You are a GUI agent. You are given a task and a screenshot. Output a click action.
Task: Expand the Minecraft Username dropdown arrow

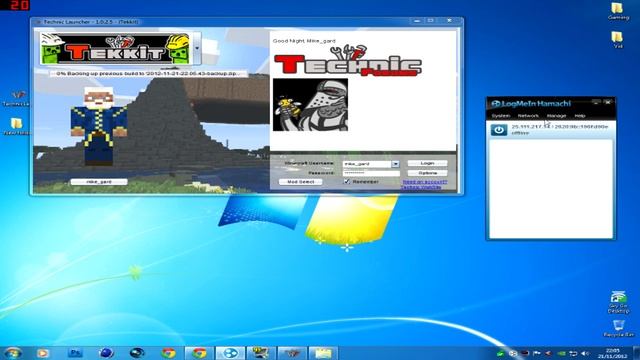tap(395, 164)
